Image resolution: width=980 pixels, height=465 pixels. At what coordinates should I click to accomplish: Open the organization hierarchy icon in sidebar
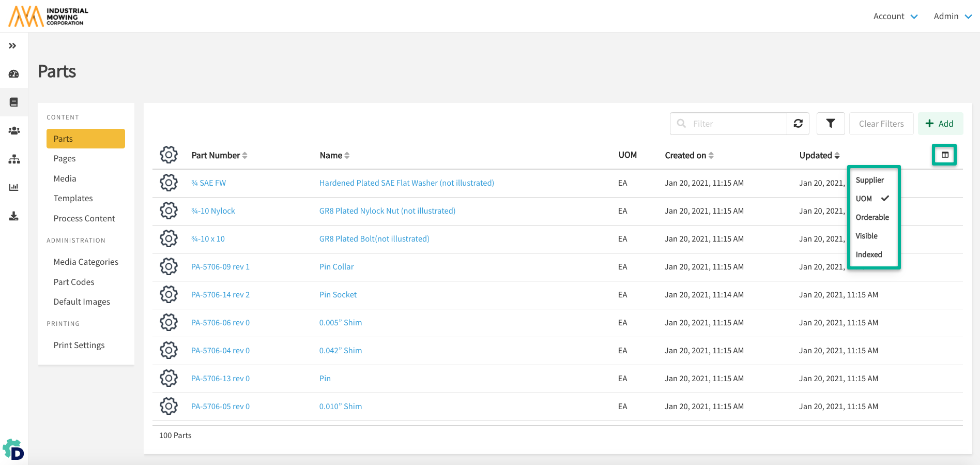[14, 159]
